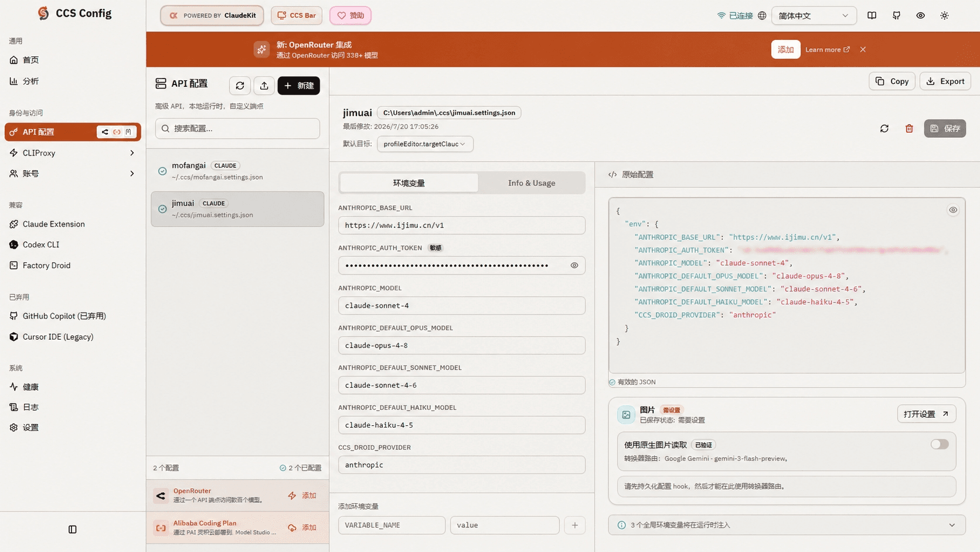The width and height of the screenshot is (980, 552).
Task: Add environment variable with plus button
Action: coord(575,526)
